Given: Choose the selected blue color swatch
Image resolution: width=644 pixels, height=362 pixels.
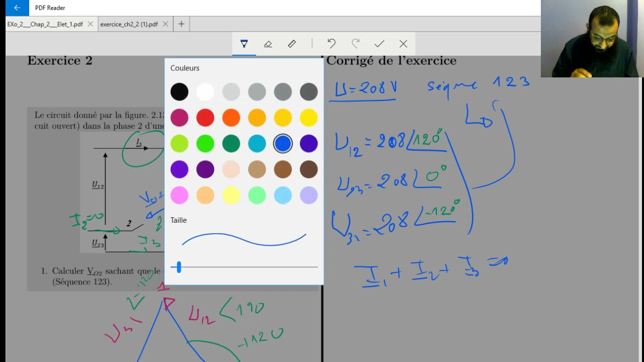Looking at the screenshot, I should [283, 144].
